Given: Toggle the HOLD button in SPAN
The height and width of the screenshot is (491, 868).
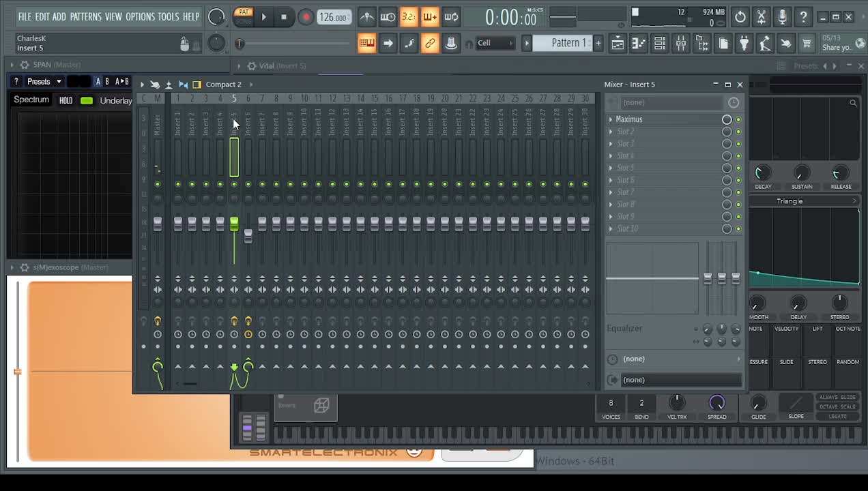Looking at the screenshot, I should 66,101.
